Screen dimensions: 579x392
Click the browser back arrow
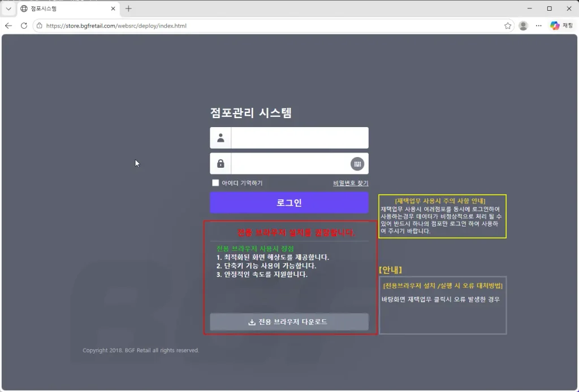(x=8, y=26)
